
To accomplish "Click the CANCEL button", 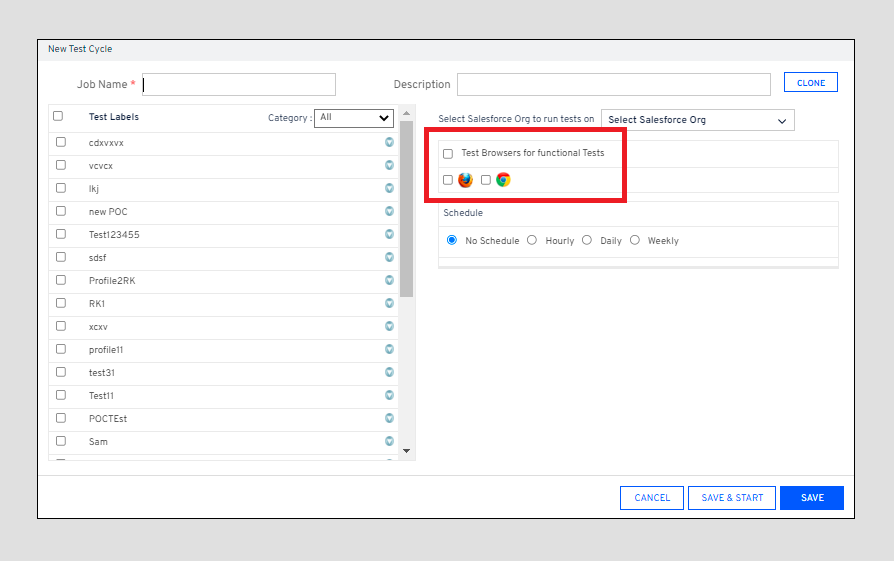I will [652, 498].
